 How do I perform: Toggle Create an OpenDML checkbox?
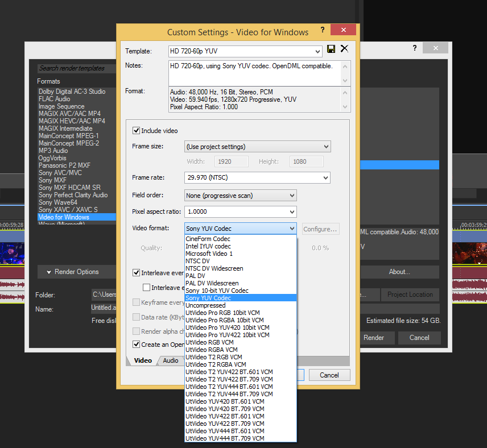(136, 345)
